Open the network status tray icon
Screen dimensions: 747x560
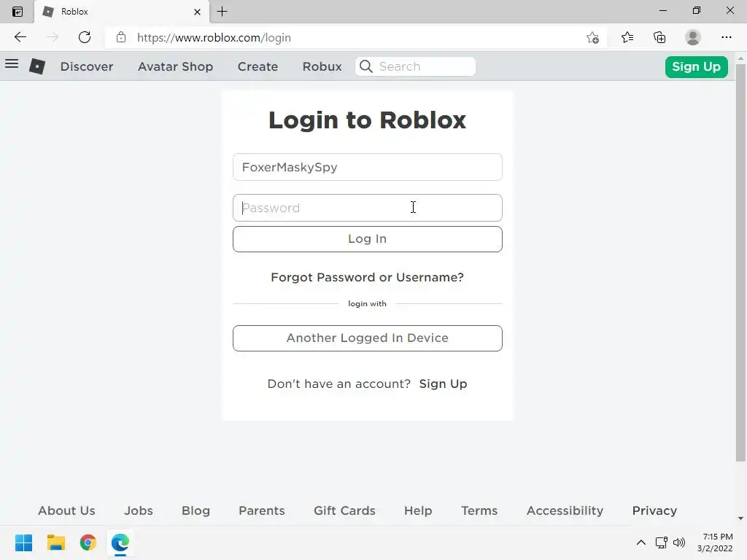point(661,542)
